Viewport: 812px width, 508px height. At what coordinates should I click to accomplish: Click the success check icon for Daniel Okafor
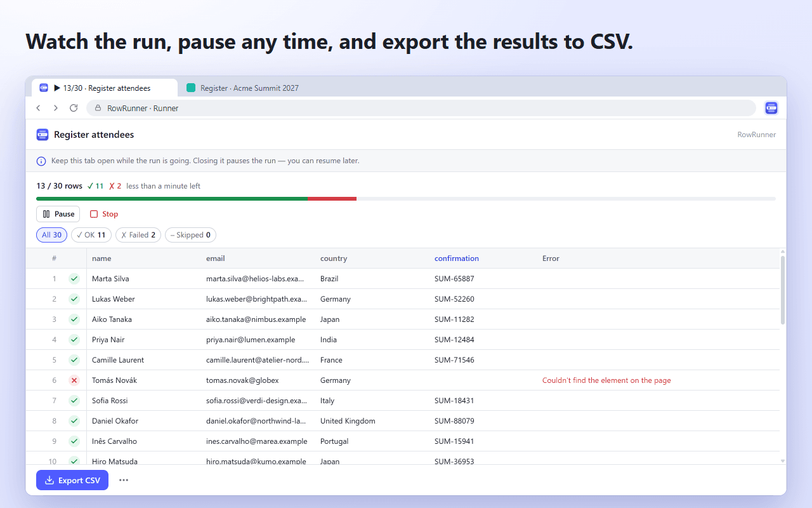click(x=74, y=421)
